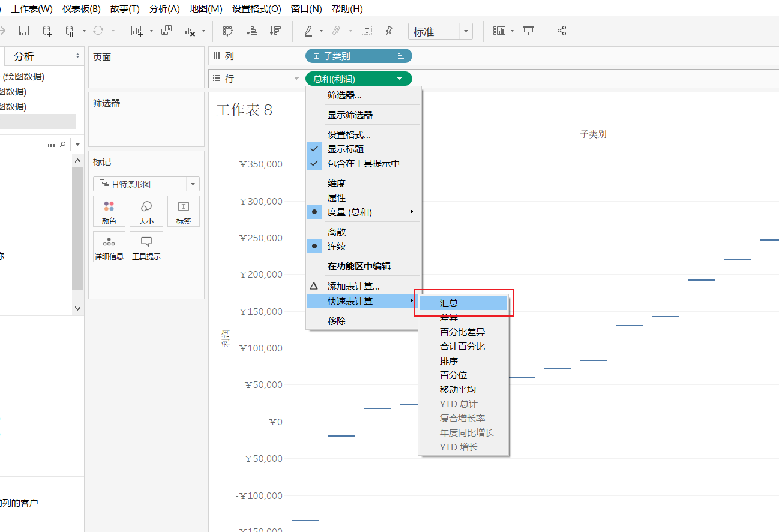Click the Highlight pen icon
This screenshot has height=532, width=779.
(x=308, y=31)
